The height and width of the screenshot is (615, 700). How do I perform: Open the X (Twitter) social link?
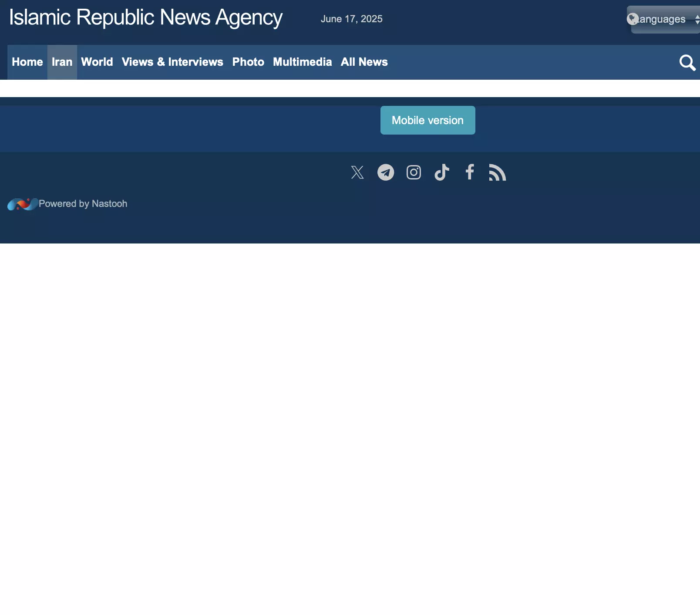(357, 172)
